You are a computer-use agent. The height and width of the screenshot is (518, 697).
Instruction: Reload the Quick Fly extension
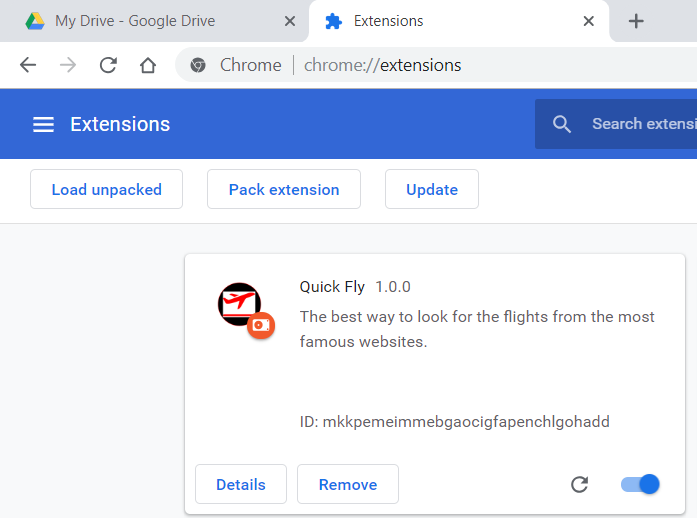pyautogui.click(x=580, y=484)
